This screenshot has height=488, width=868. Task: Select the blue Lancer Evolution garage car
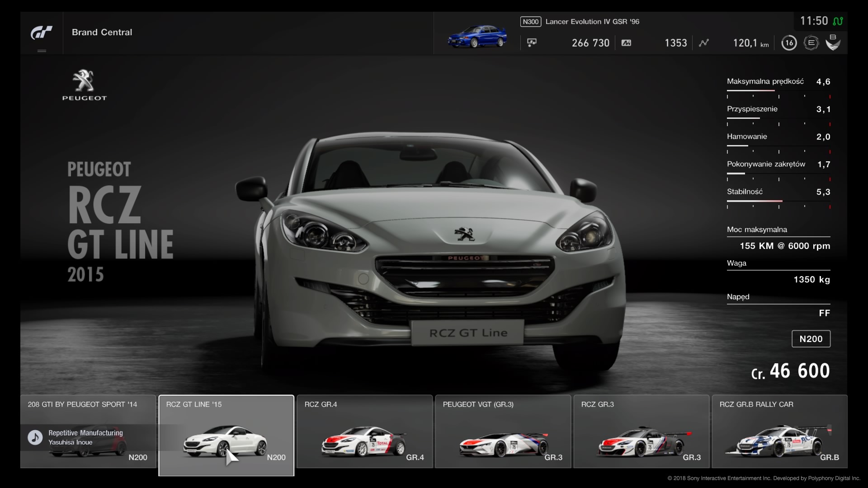coord(477,37)
